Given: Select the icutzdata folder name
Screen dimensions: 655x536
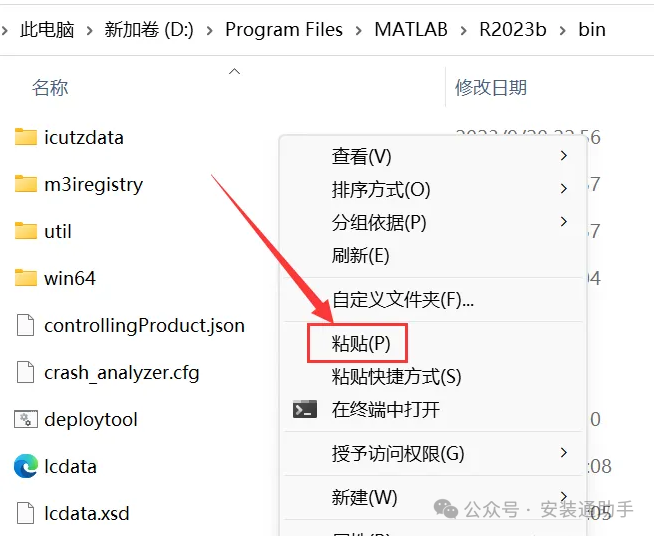Looking at the screenshot, I should 84,137.
